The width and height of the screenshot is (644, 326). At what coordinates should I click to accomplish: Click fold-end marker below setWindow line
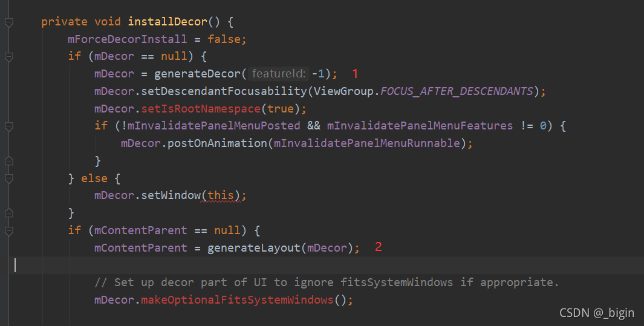(x=8, y=213)
